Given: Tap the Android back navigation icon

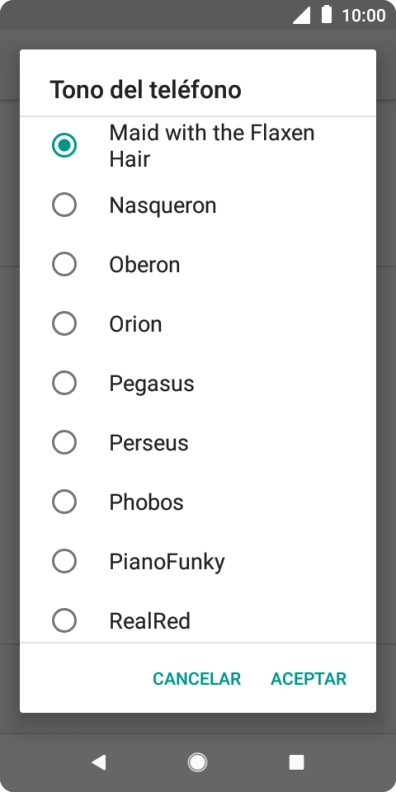Looking at the screenshot, I should (x=99, y=762).
